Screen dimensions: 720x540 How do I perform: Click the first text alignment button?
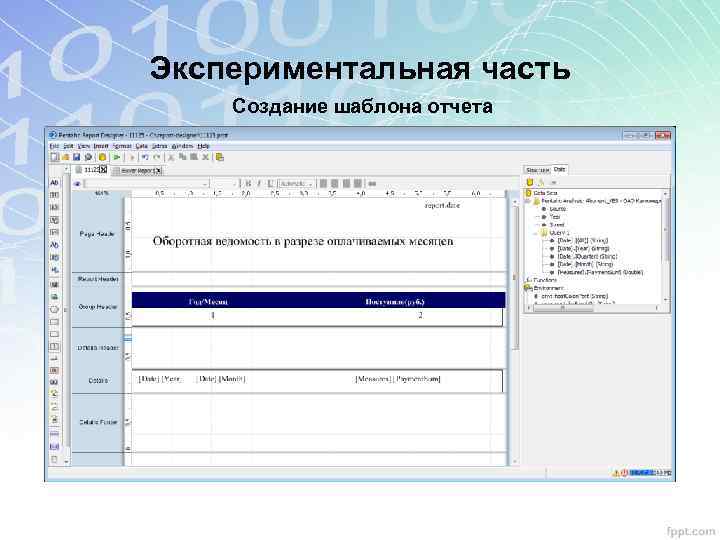click(323, 184)
